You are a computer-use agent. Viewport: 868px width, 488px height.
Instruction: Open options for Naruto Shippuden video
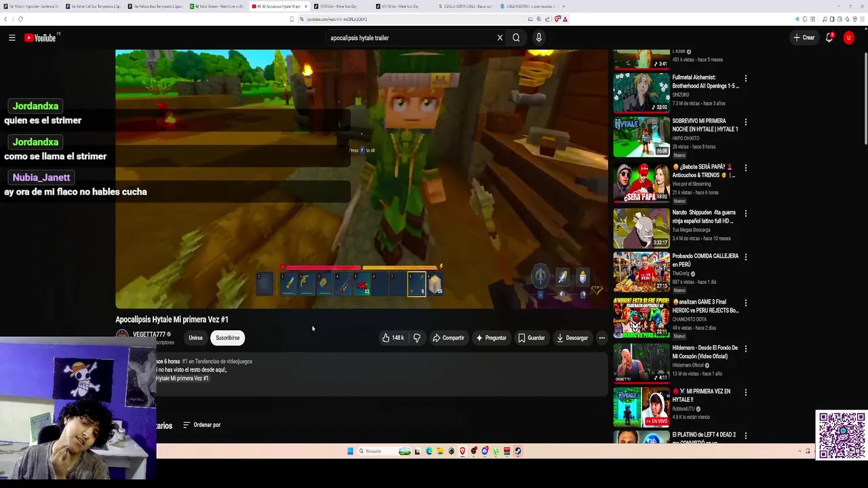[x=745, y=213]
